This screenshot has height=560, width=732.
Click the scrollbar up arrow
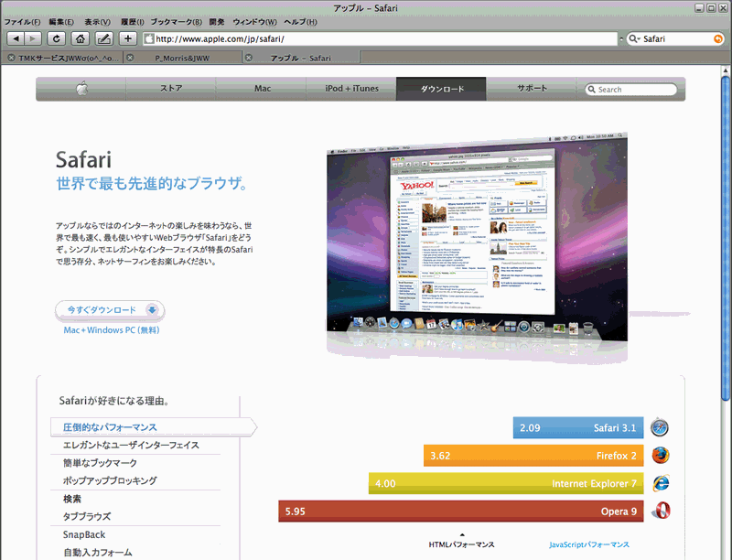pyautogui.click(x=726, y=71)
